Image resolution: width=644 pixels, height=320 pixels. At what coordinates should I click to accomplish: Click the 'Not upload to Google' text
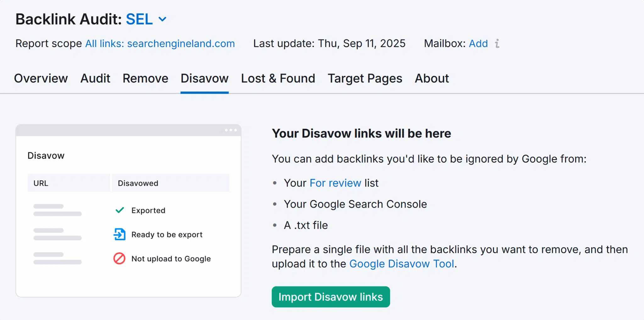pos(171,259)
